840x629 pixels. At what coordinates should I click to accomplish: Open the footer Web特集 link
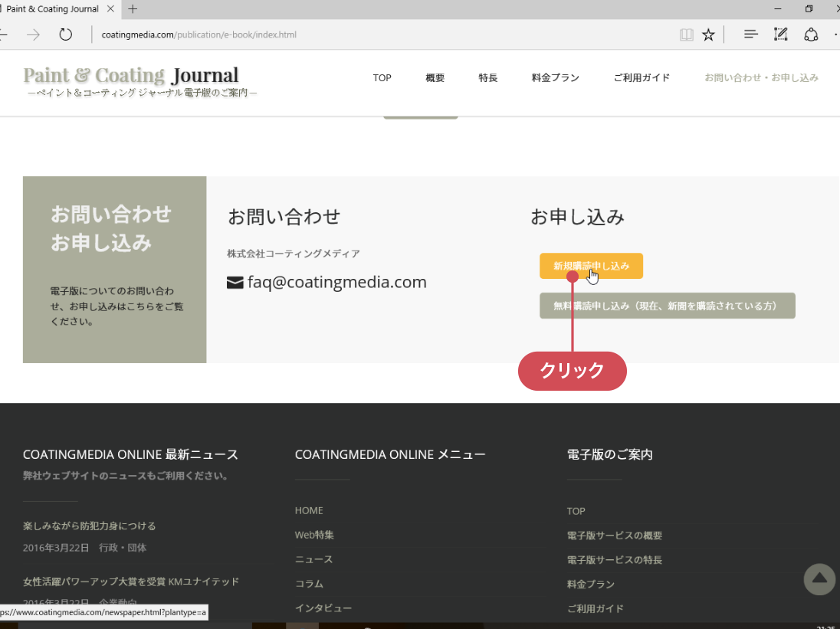(x=314, y=535)
